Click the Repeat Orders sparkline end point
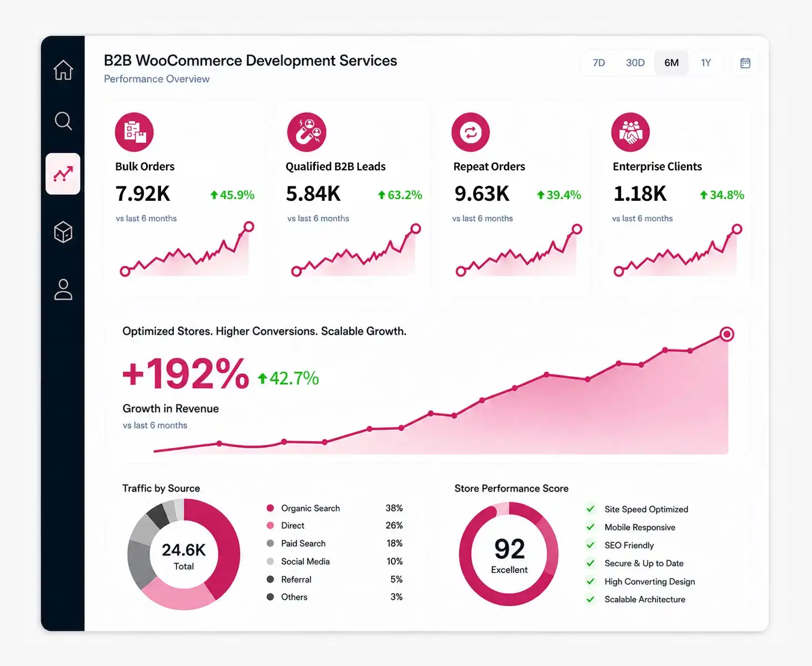Viewport: 812px width, 666px height. [577, 229]
